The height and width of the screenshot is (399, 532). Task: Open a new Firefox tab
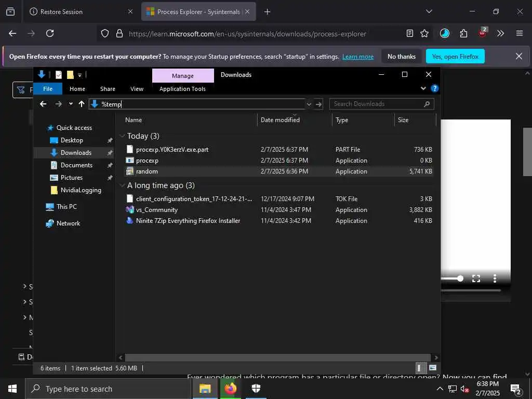[x=268, y=12]
